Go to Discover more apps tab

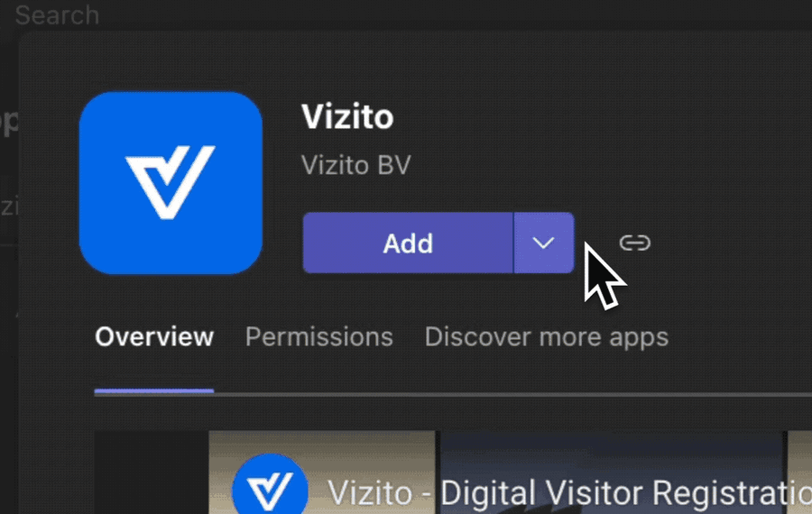pyautogui.click(x=546, y=337)
